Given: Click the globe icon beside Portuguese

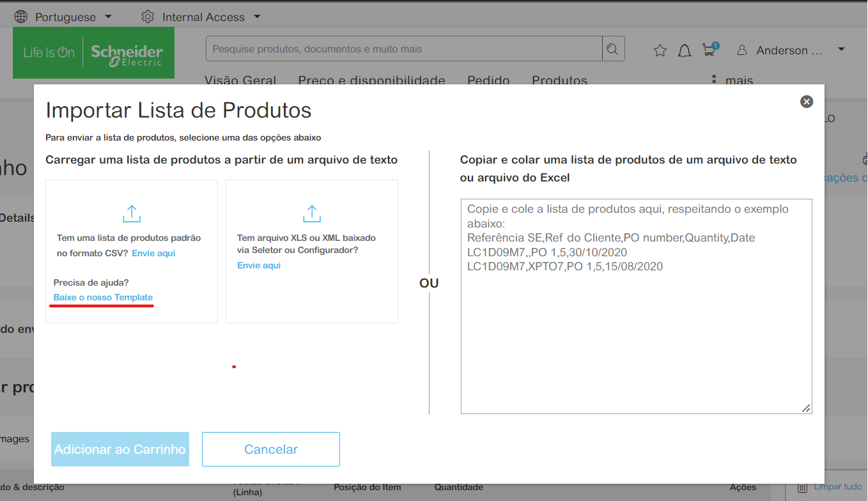Looking at the screenshot, I should click(x=20, y=17).
